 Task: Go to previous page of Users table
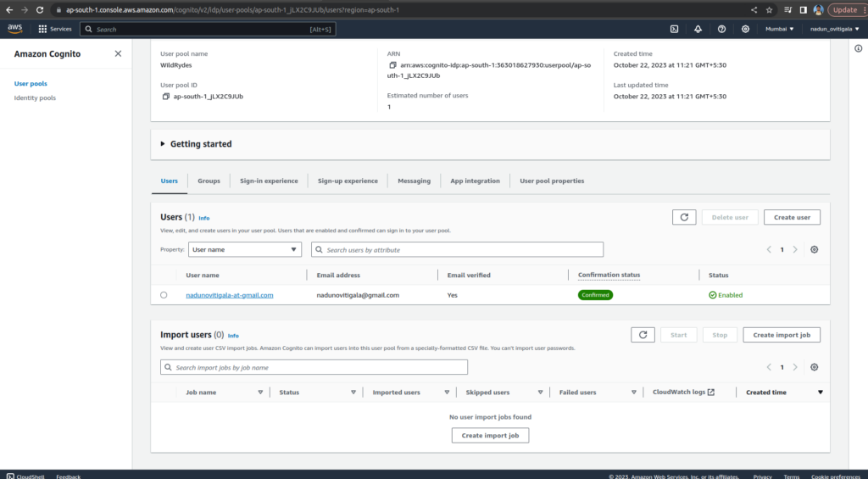[x=769, y=250]
